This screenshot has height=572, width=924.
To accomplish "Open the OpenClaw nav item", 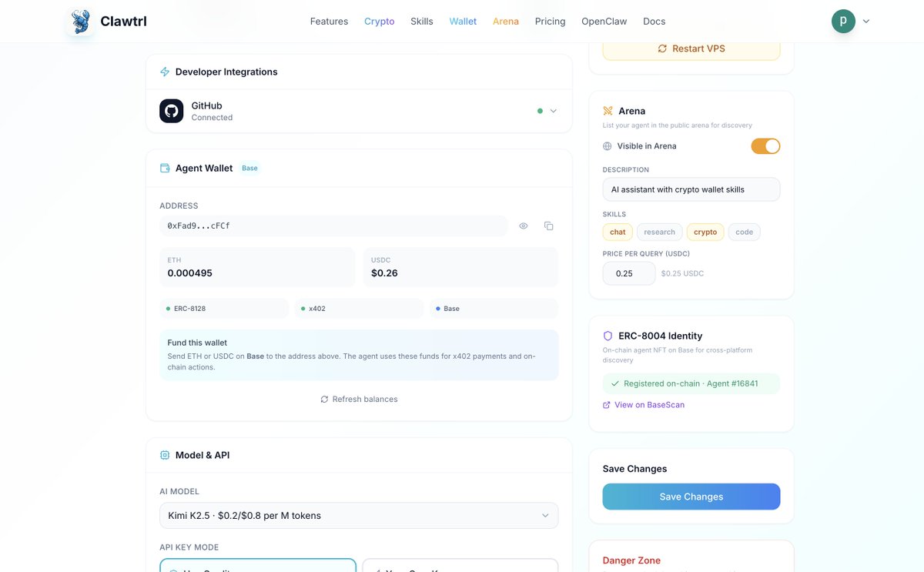I will pyautogui.click(x=604, y=22).
